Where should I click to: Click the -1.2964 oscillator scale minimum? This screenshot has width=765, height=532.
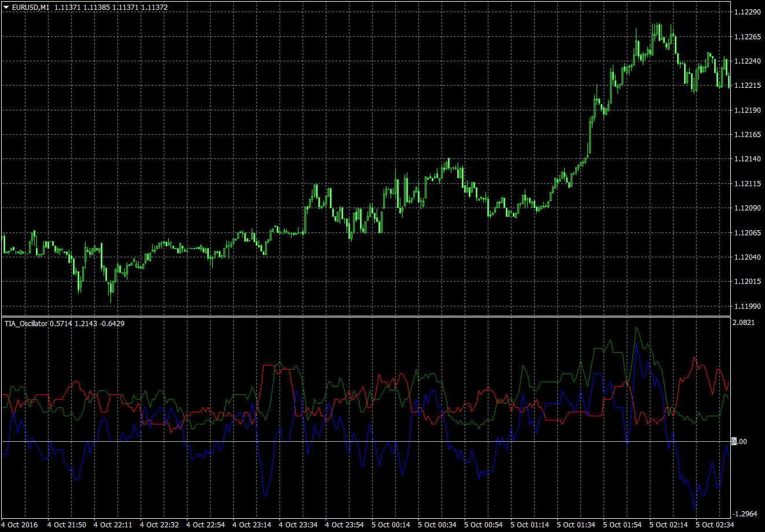[744, 513]
